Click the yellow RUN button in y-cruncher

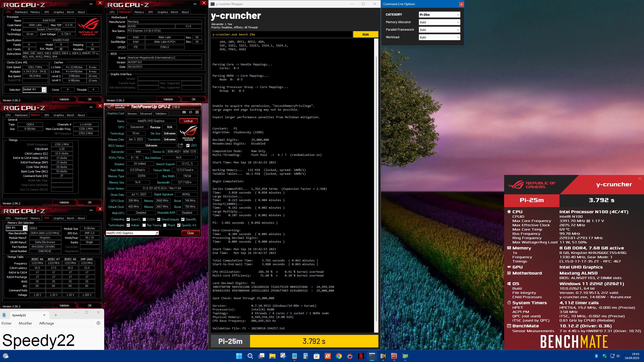click(366, 34)
